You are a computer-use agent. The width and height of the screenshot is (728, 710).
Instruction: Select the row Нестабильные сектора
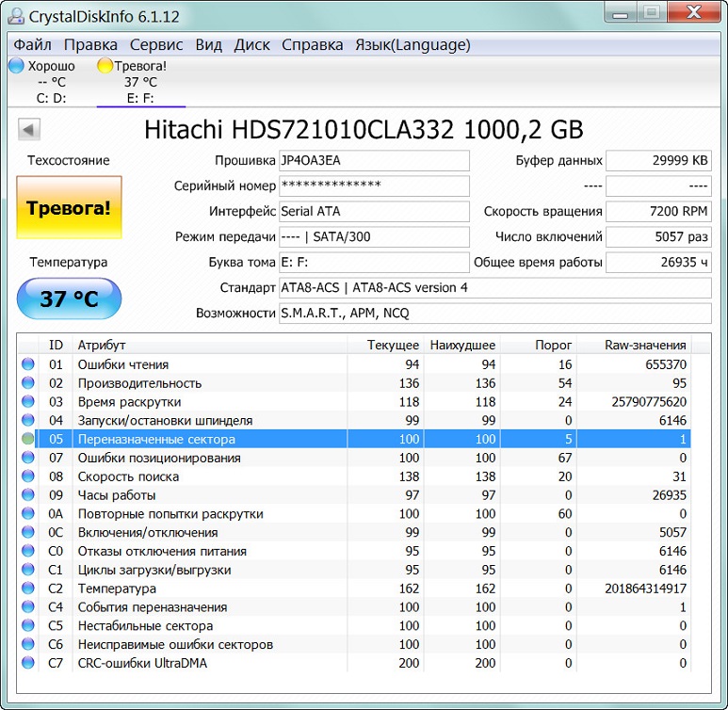tap(354, 625)
